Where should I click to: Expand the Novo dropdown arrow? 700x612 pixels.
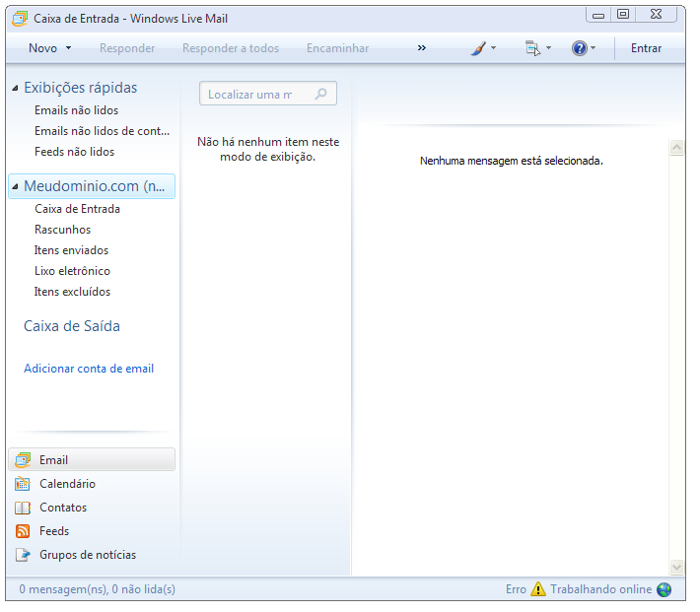(68, 47)
